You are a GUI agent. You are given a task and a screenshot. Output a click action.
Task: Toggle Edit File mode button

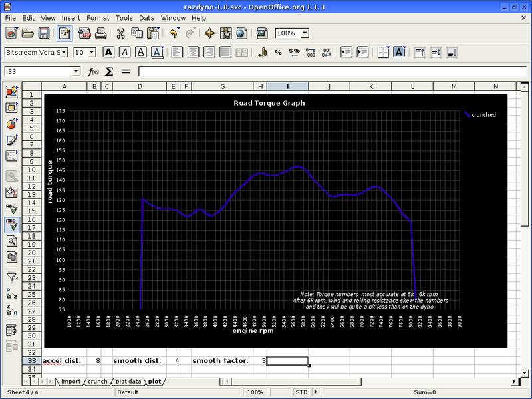65,33
